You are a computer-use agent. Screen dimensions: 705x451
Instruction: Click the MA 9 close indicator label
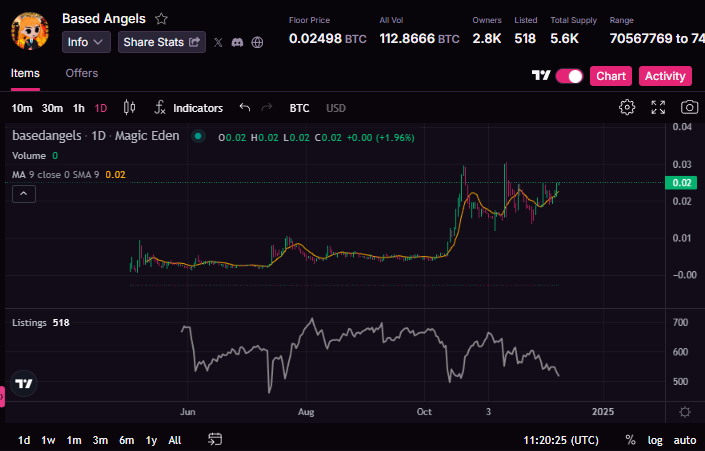56,175
